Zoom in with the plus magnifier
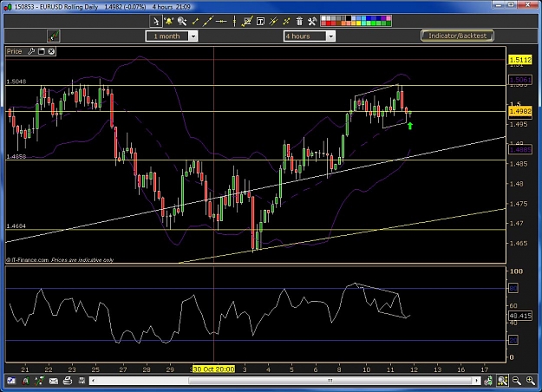The image size is (542, 392). click(531, 381)
